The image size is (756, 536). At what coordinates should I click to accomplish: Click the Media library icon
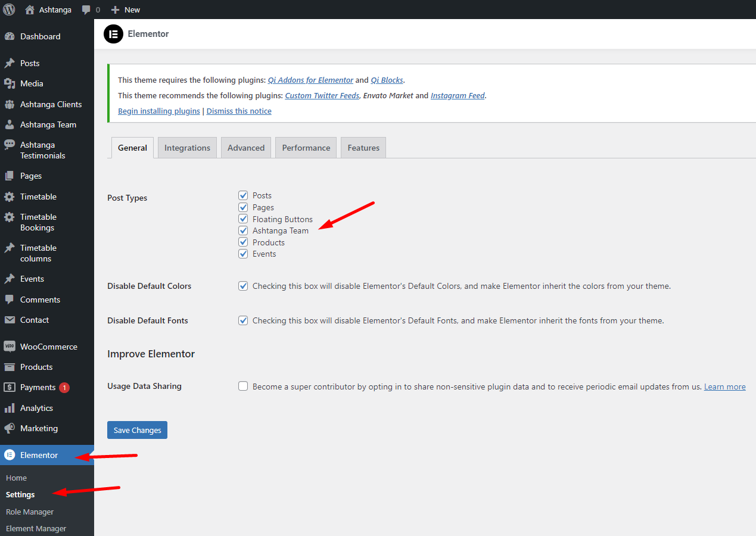tap(10, 83)
